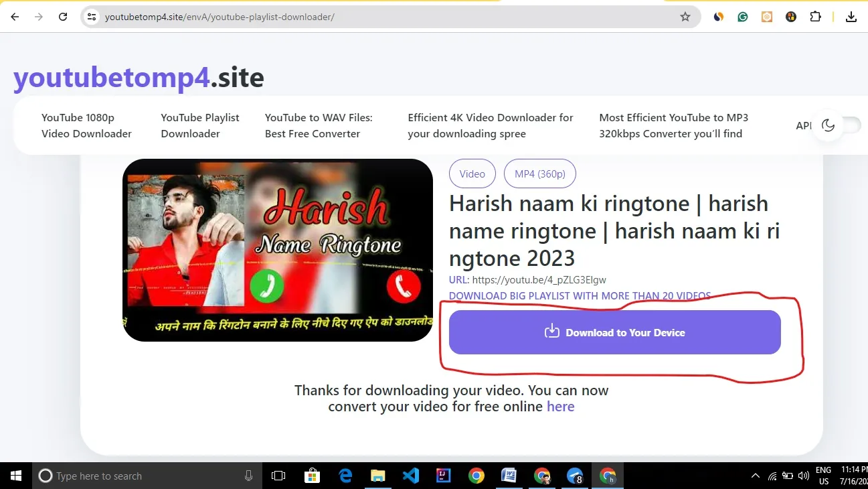Click the microphone icon in taskbar search
Screen dimensions: 868x489
click(x=249, y=476)
